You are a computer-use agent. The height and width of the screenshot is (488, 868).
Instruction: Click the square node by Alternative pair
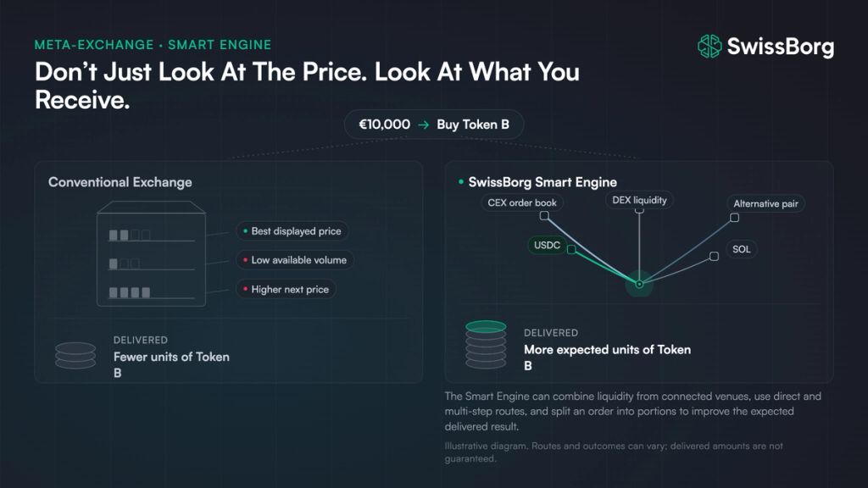735,218
